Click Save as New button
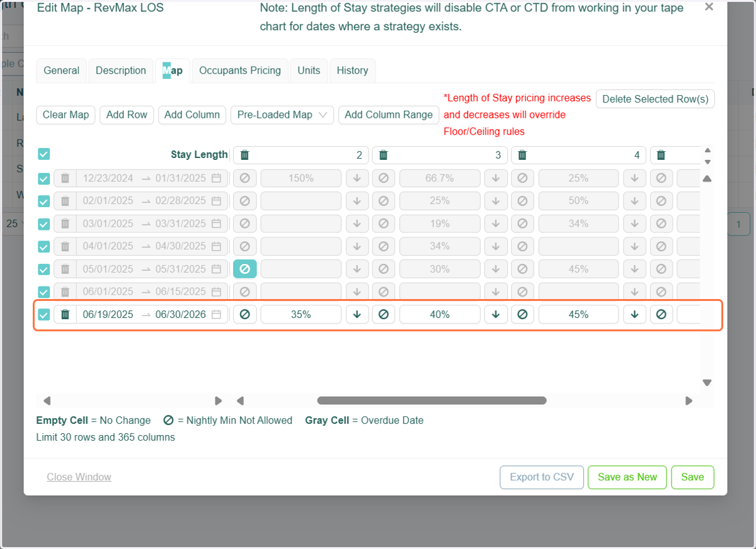Viewport: 756px width, 549px height. point(627,477)
